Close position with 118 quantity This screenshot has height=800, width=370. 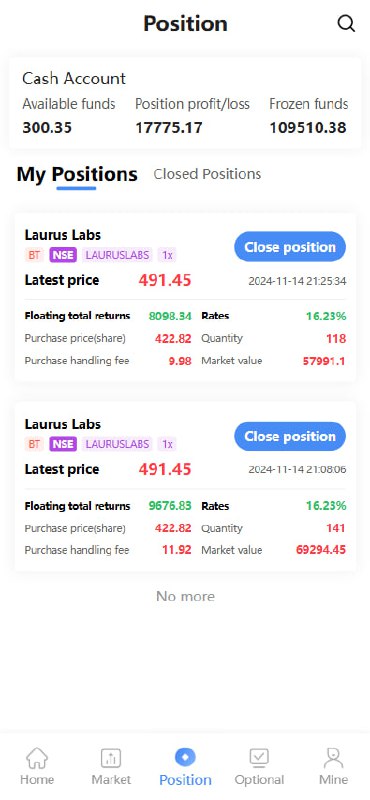pos(290,247)
